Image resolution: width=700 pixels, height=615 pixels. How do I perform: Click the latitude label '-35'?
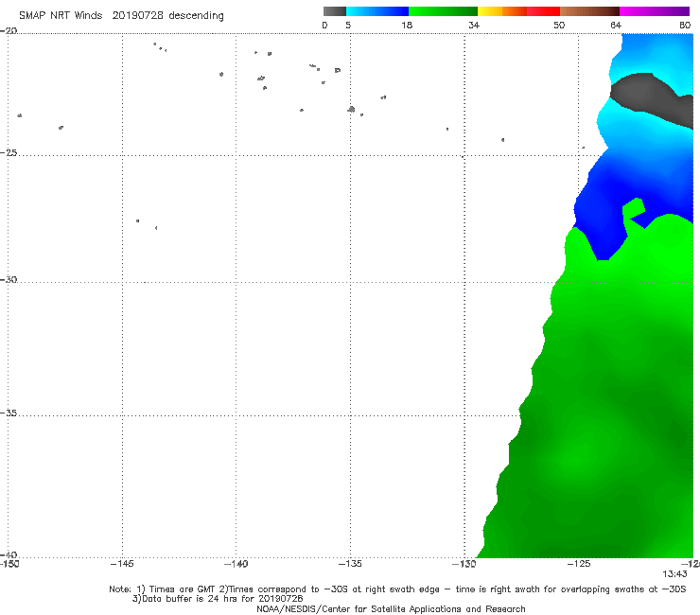pyautogui.click(x=9, y=413)
